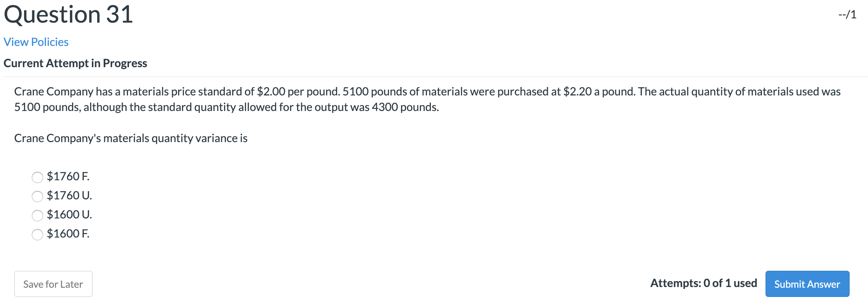
Task: Click the Submit Answer button
Action: pyautogui.click(x=807, y=283)
